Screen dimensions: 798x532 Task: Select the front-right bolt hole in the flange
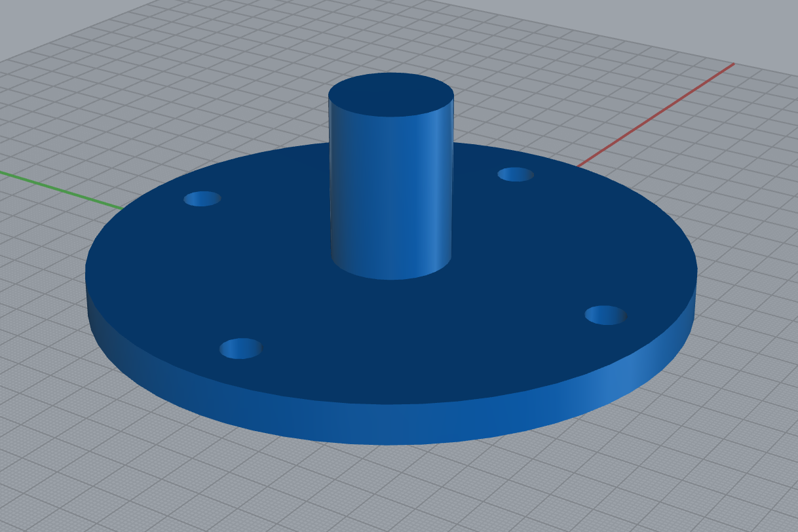click(606, 315)
